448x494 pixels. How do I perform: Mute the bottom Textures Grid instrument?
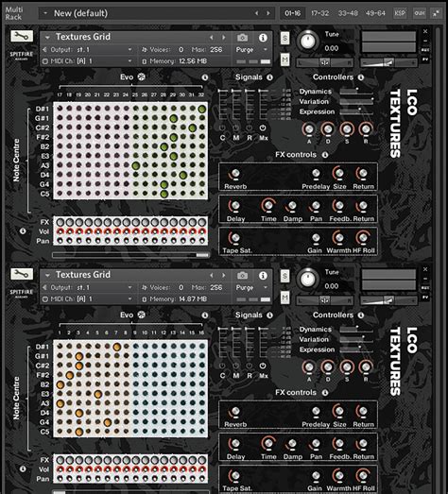284,298
